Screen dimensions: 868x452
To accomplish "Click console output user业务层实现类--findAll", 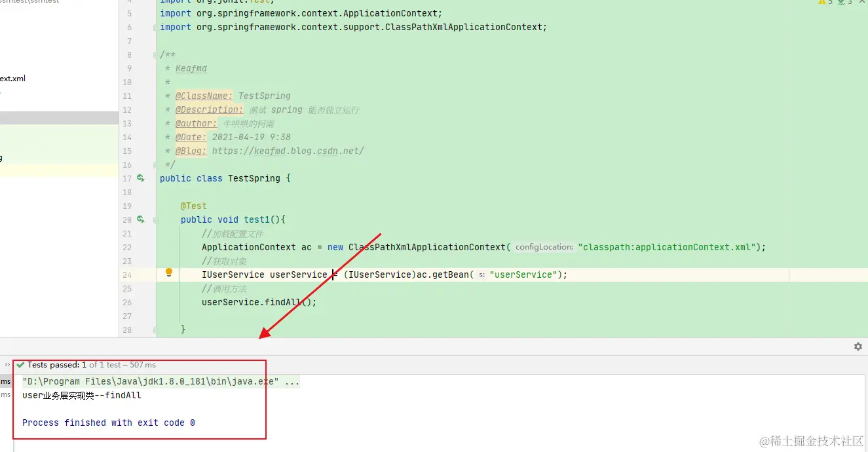I will pyautogui.click(x=82, y=395).
